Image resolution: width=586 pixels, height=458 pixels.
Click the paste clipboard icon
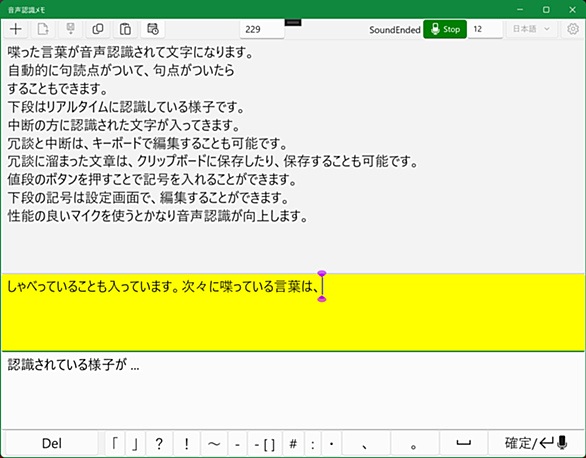125,29
